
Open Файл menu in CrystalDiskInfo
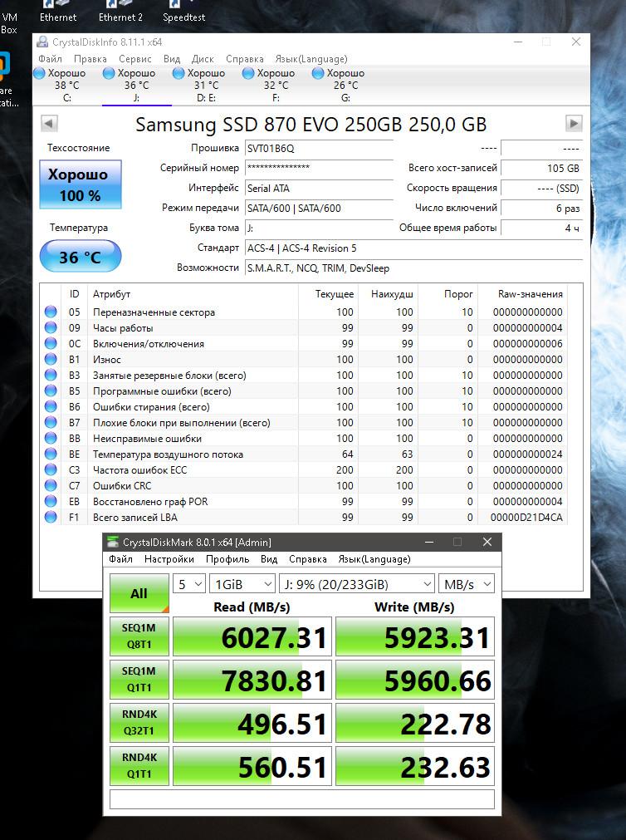[x=50, y=59]
